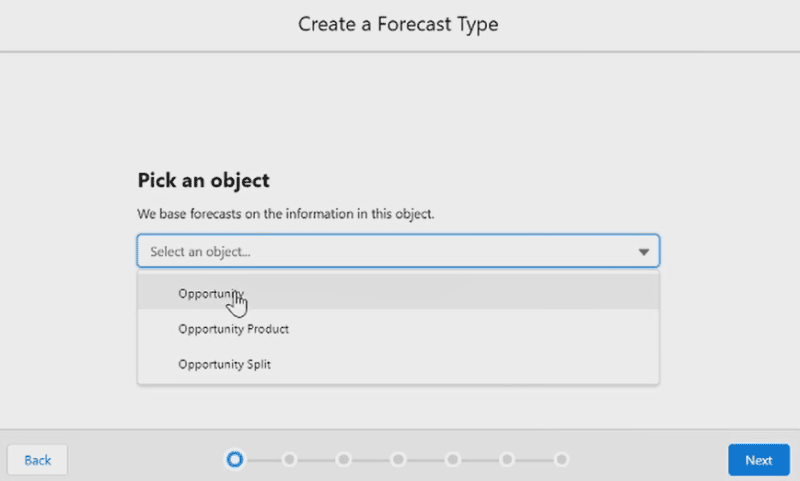Click the progress line between steps one and two
Image resolution: width=800 pixels, height=481 pixels.
(x=263, y=460)
